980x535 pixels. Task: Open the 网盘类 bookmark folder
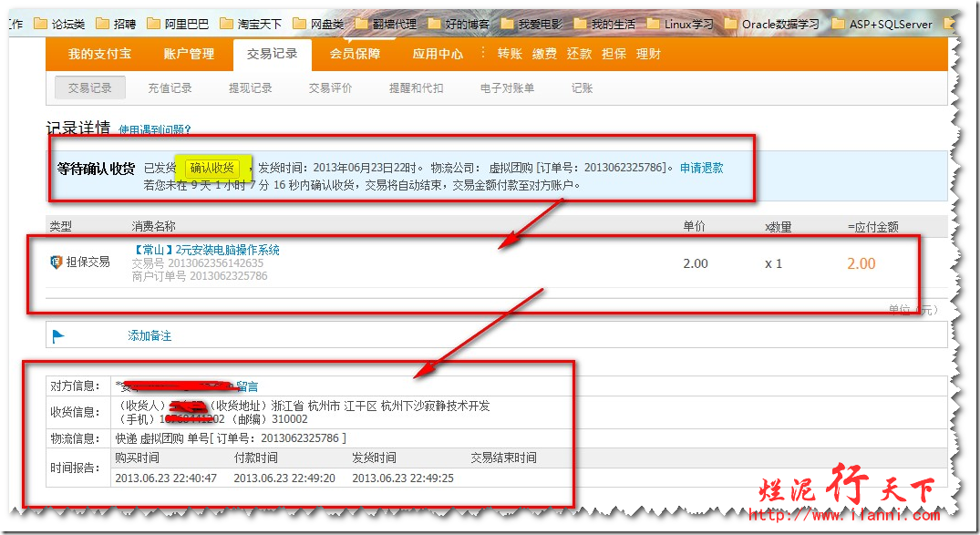(x=319, y=24)
